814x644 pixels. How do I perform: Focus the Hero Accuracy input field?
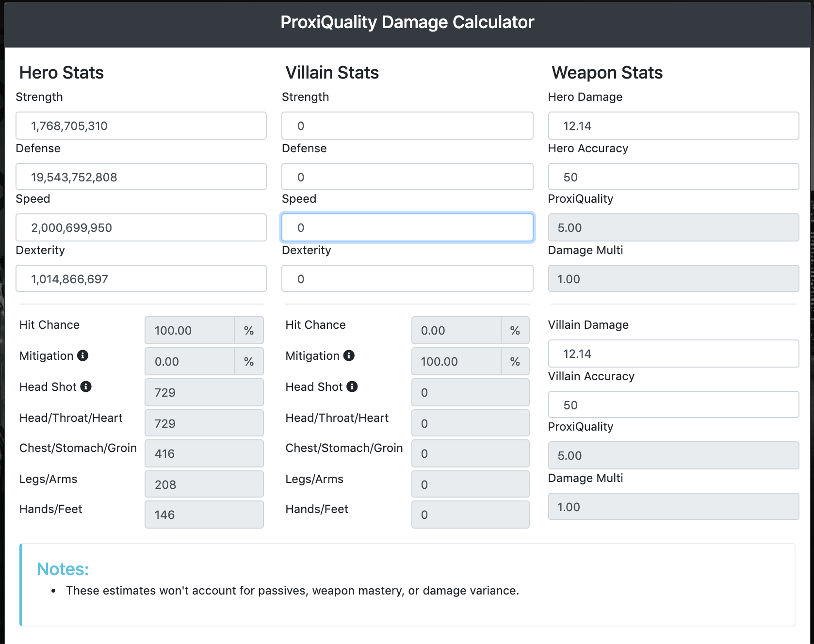pos(673,177)
